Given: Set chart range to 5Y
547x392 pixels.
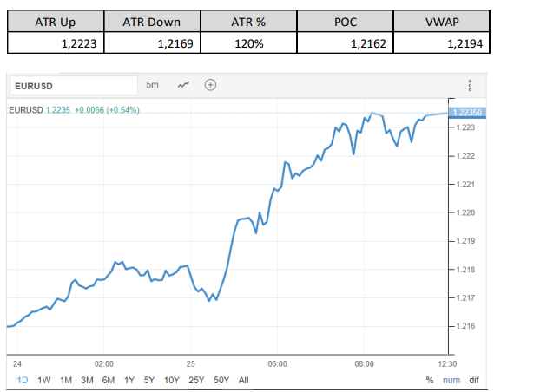Looking at the screenshot, I should coord(149,380).
